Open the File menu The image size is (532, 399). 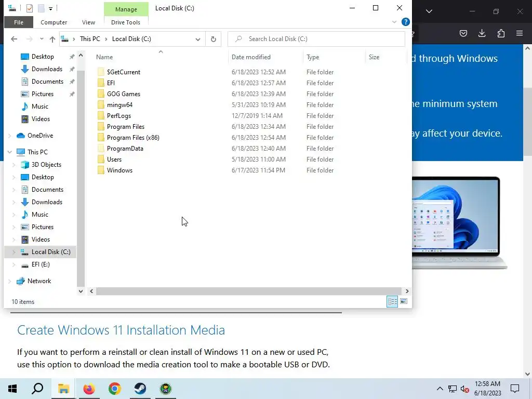pyautogui.click(x=19, y=22)
